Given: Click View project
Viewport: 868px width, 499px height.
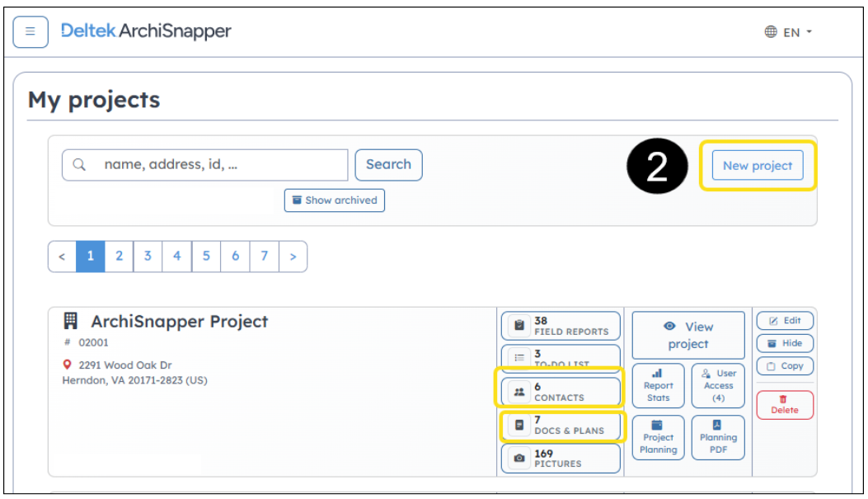Looking at the screenshot, I should coord(688,335).
